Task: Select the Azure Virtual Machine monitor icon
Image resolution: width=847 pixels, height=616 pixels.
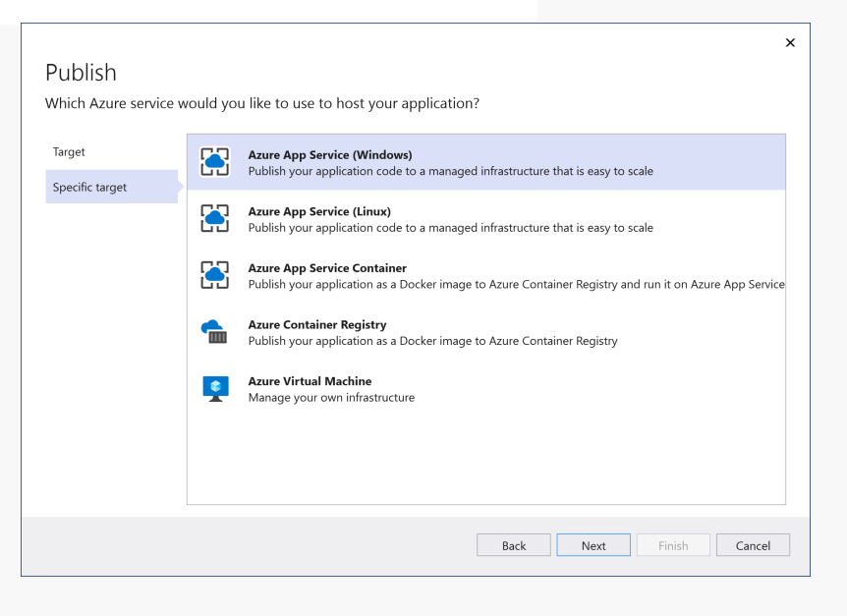Action: click(x=216, y=388)
